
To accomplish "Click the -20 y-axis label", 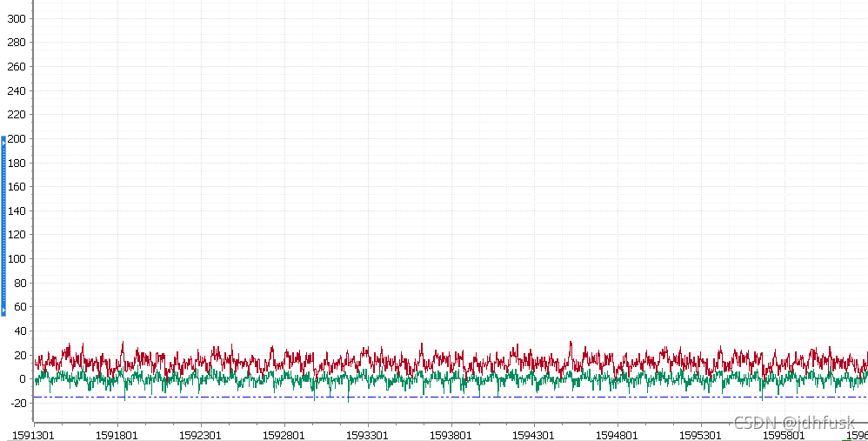I will click(x=17, y=404).
